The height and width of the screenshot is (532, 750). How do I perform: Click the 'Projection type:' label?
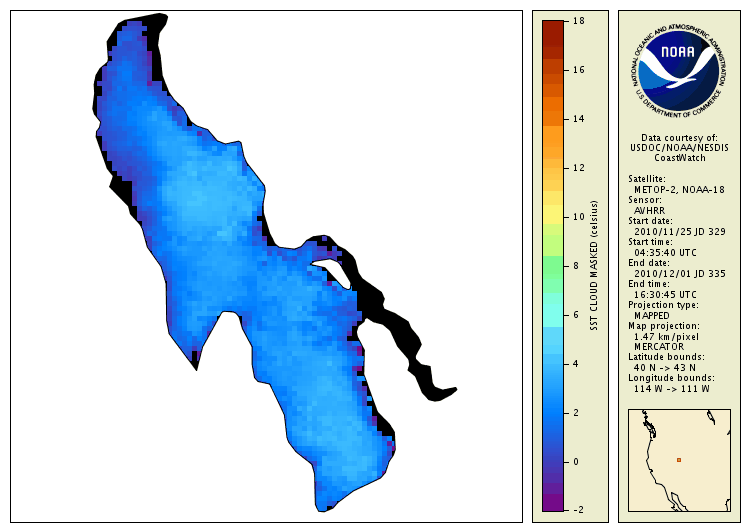point(663,305)
